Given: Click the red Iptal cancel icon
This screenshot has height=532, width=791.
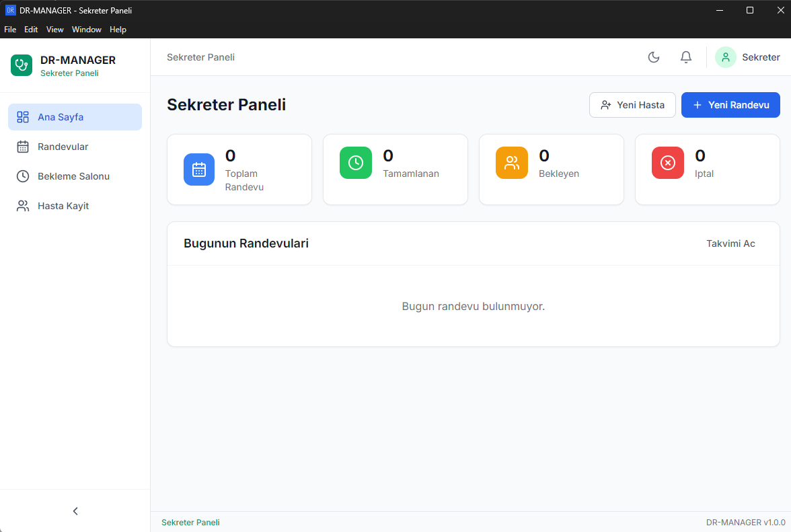Looking at the screenshot, I should pos(667,163).
